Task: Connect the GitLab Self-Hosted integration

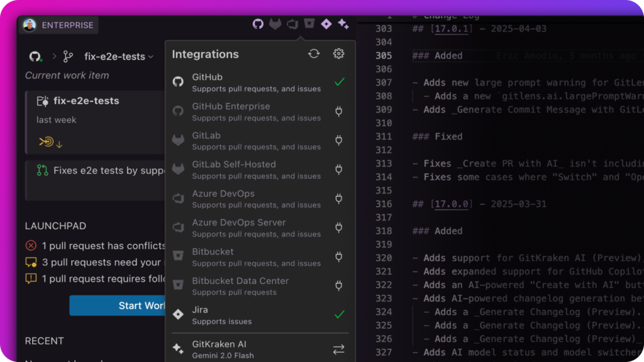Action: point(339,169)
